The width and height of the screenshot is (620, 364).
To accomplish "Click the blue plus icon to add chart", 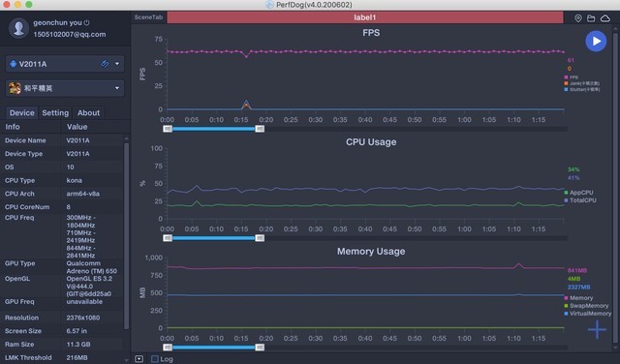I will click(x=597, y=329).
